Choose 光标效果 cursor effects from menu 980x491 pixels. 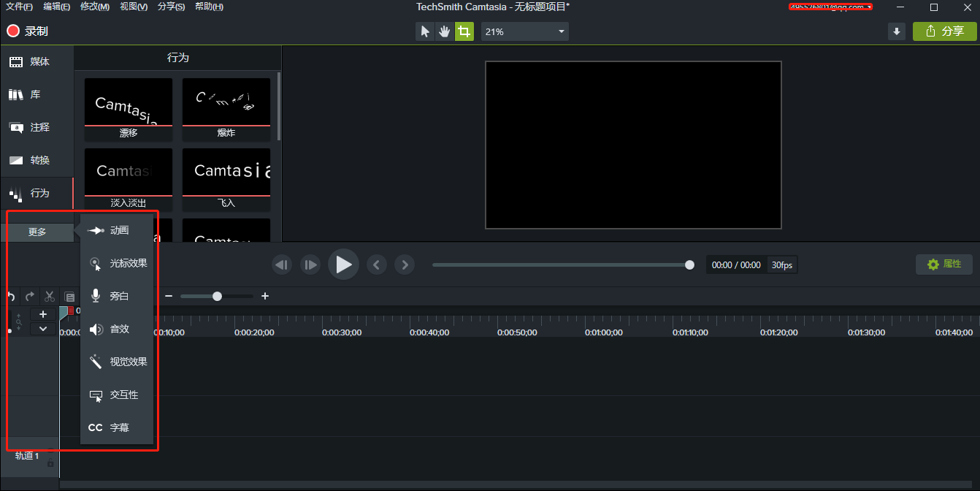coord(117,263)
